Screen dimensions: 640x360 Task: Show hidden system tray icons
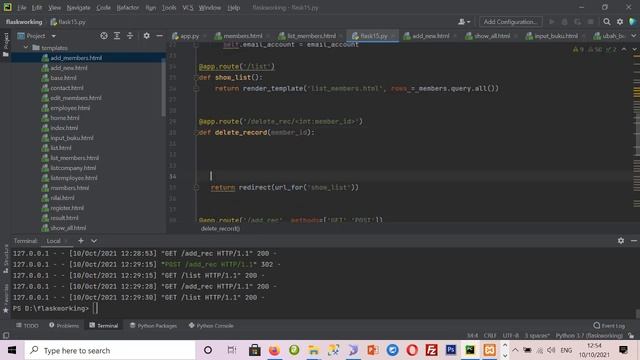(x=515, y=350)
